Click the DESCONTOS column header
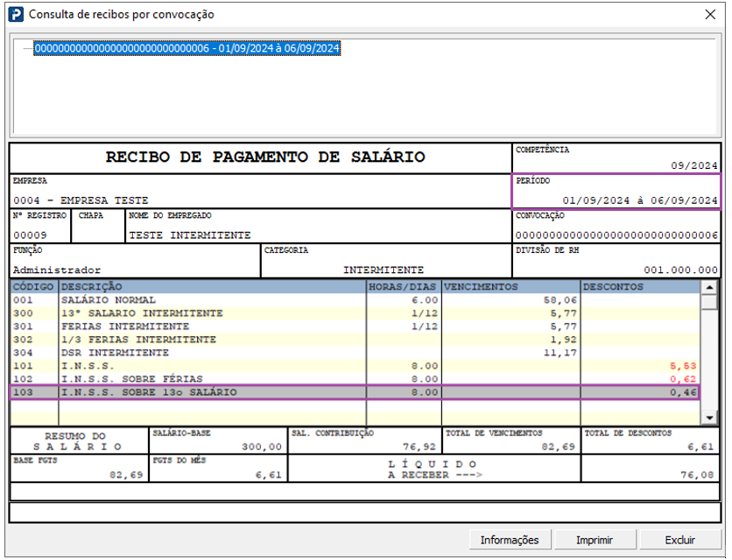732x560 pixels. click(640, 286)
